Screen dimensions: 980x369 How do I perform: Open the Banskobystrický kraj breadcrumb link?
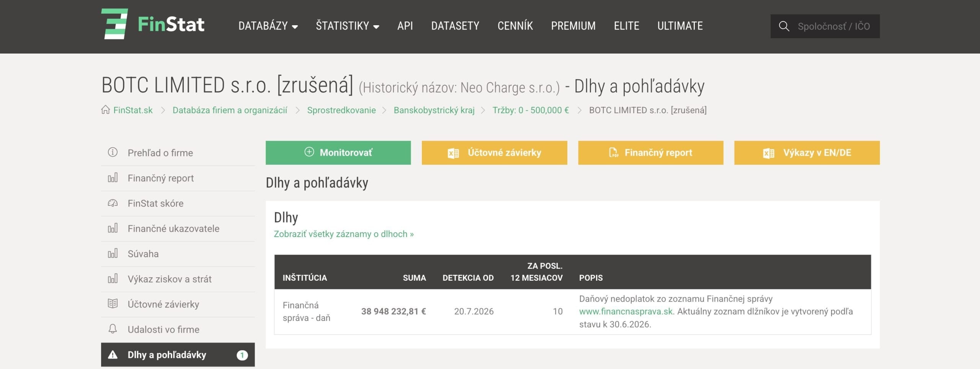coord(434,110)
